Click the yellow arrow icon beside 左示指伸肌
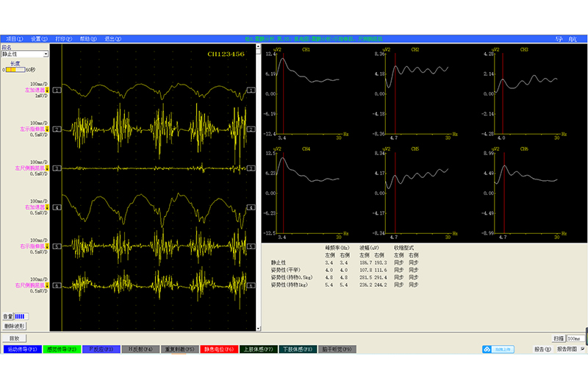The image size is (588, 389). click(x=47, y=129)
